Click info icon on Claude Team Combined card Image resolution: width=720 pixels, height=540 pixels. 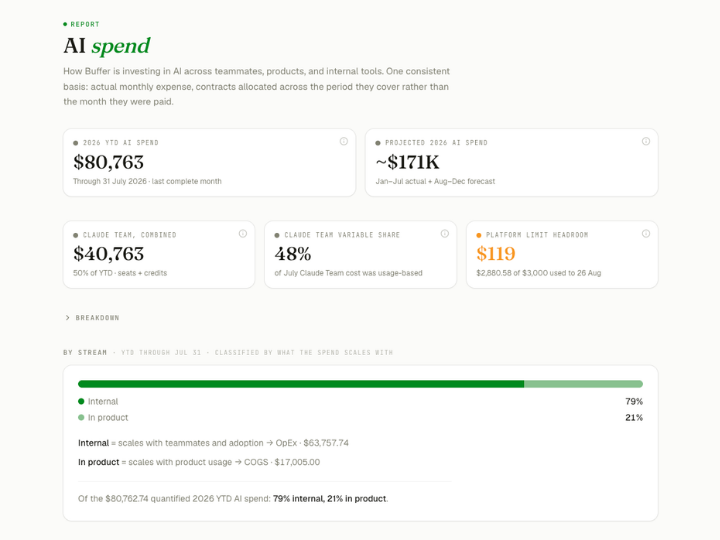[243, 234]
